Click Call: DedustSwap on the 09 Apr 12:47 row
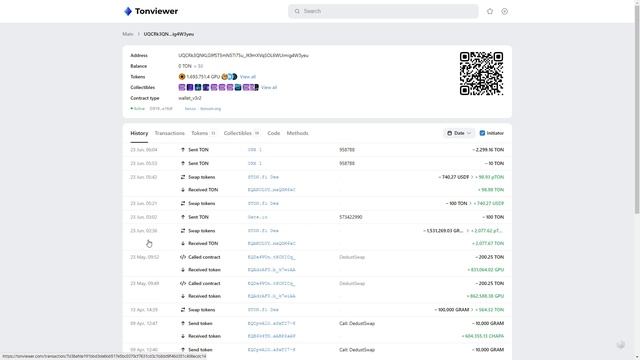The height and width of the screenshot is (360, 640). (x=357, y=323)
